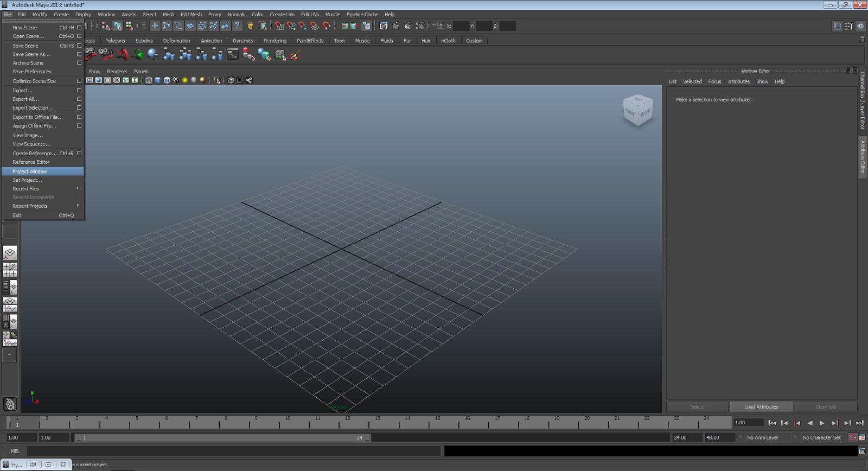Enable wireframe cube shading icon

[x=149, y=80]
